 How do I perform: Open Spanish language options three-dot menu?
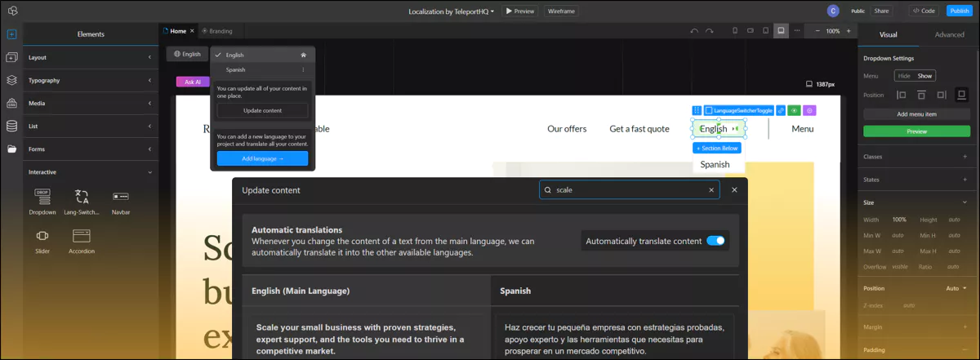pos(303,70)
